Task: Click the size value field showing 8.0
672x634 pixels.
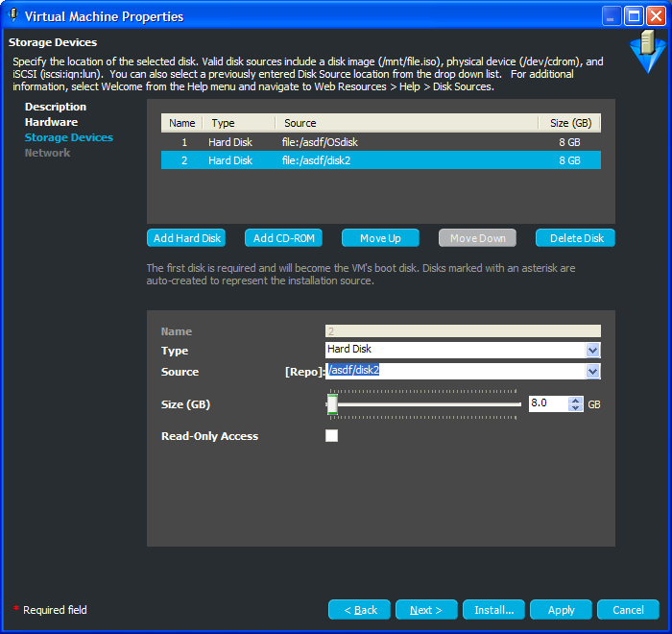Action: [548, 403]
